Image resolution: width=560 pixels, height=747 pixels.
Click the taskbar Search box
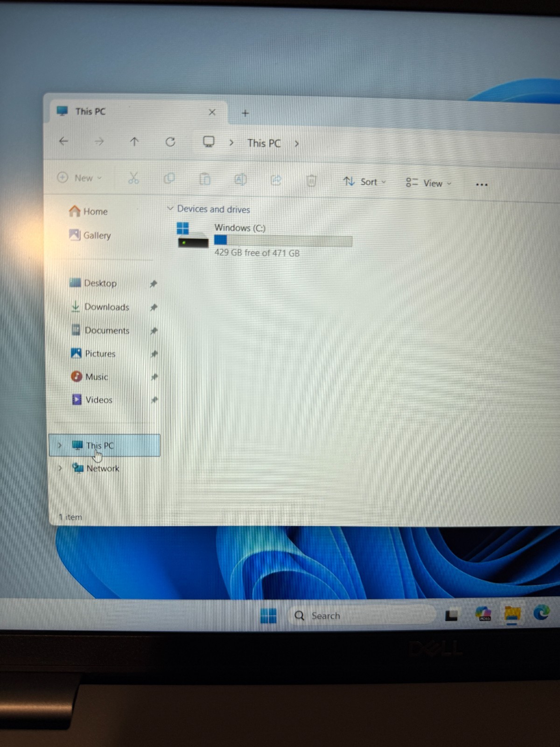click(361, 615)
